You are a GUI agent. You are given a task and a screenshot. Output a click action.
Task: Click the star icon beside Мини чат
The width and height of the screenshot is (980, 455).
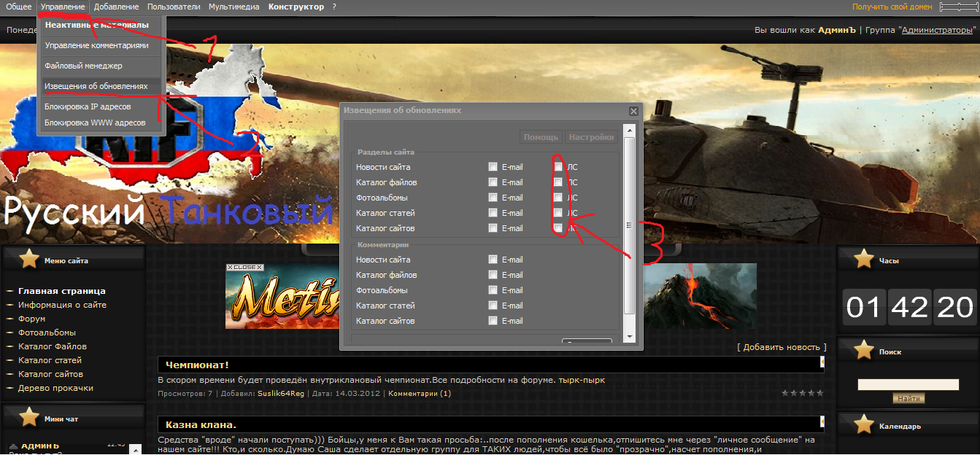(29, 417)
